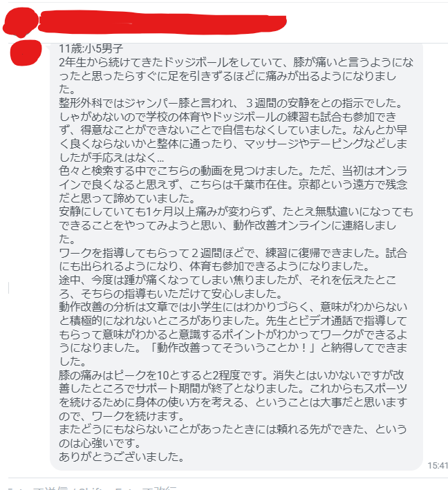Click the line starting '色々と検索する中で'
This screenshot has height=490, width=448.
click(x=233, y=171)
